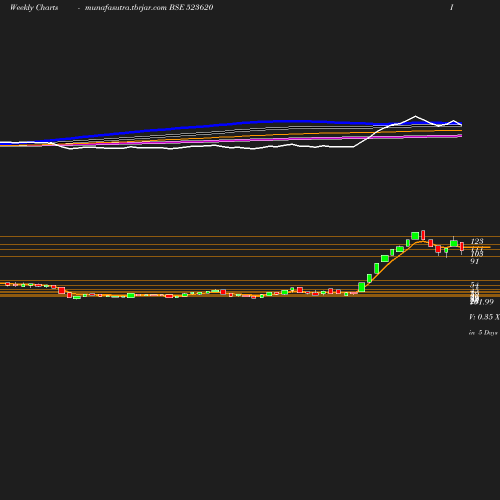
Task: Click the "in 5 Days" text
Action: (x=483, y=333)
